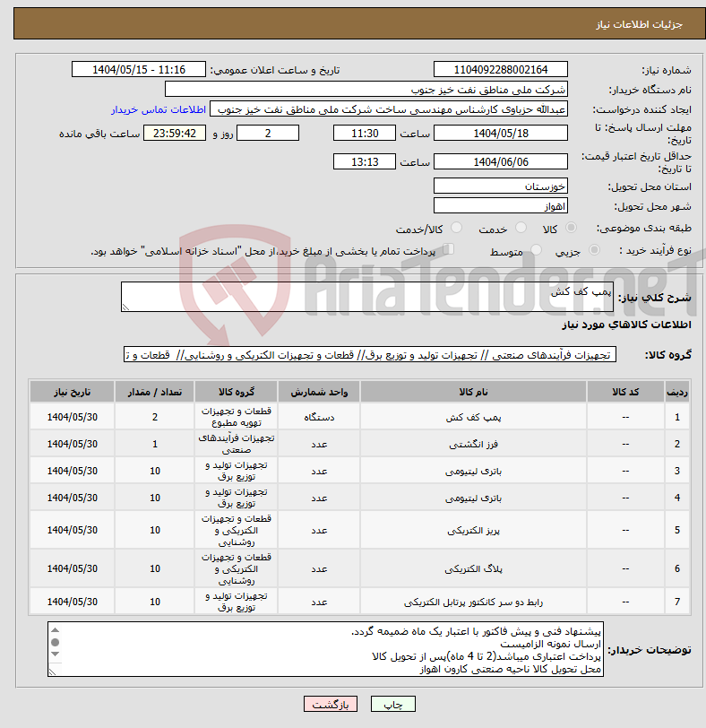Viewport: 706px width, 728px height.
Task: Click buyer organization name field
Action: point(366,90)
